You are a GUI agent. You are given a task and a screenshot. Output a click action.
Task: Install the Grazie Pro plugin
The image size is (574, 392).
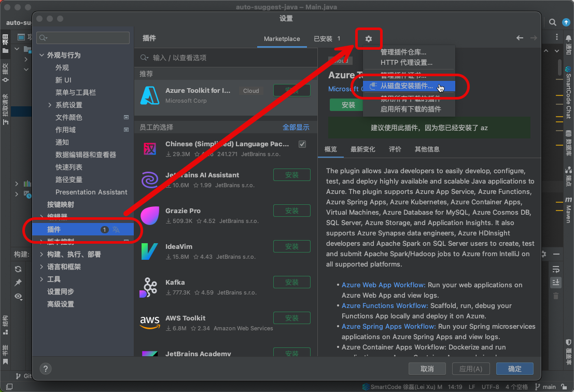click(292, 211)
